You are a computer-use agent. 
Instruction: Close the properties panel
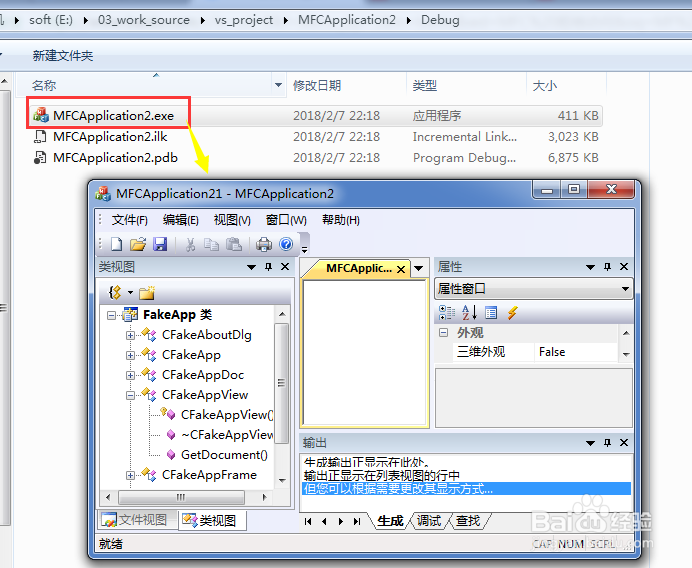[624, 267]
